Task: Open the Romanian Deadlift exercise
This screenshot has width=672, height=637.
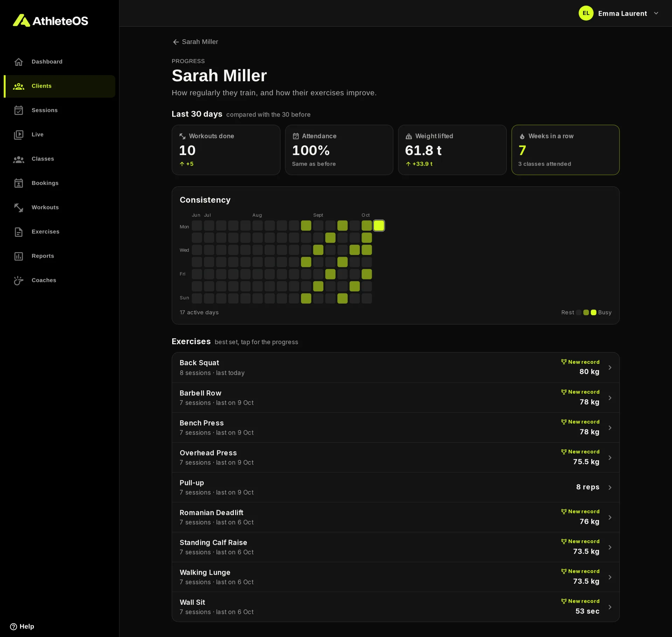Action: click(x=395, y=517)
